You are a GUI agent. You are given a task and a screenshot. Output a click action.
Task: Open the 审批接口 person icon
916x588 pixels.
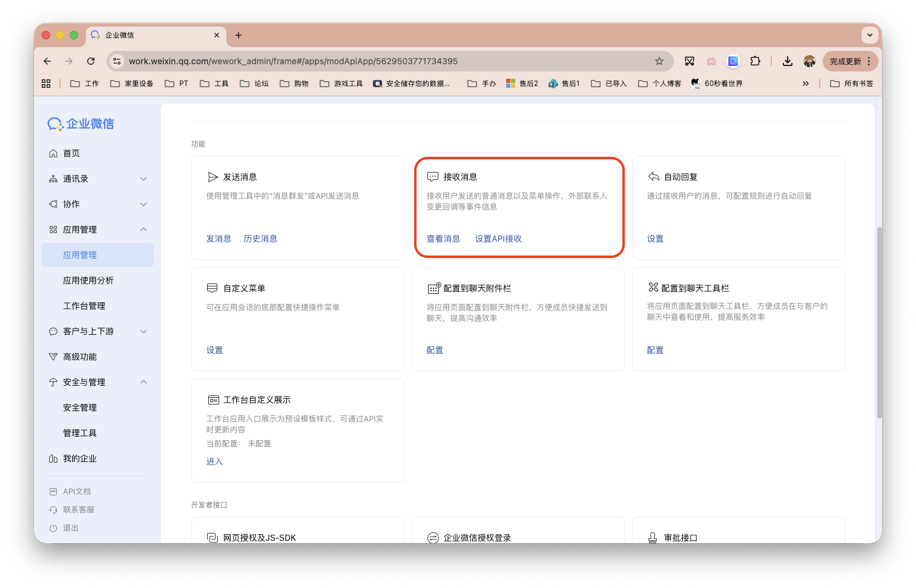pyautogui.click(x=653, y=537)
